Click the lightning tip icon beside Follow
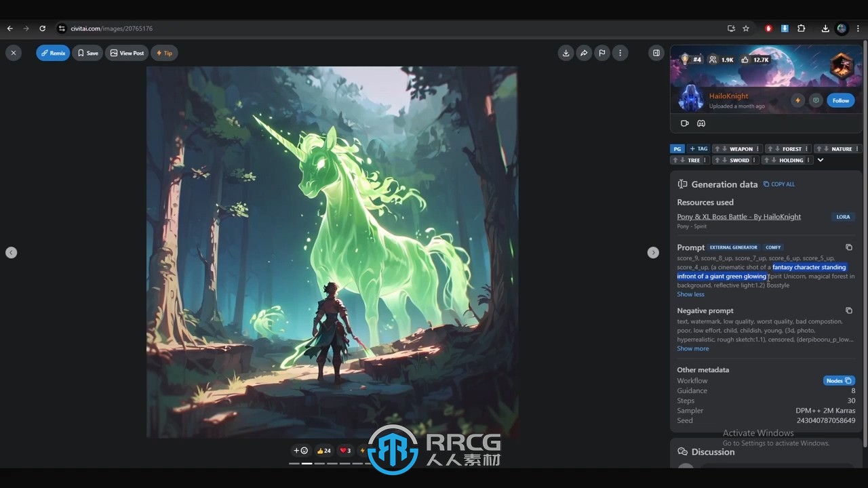This screenshot has width=868, height=488. pyautogui.click(x=797, y=100)
